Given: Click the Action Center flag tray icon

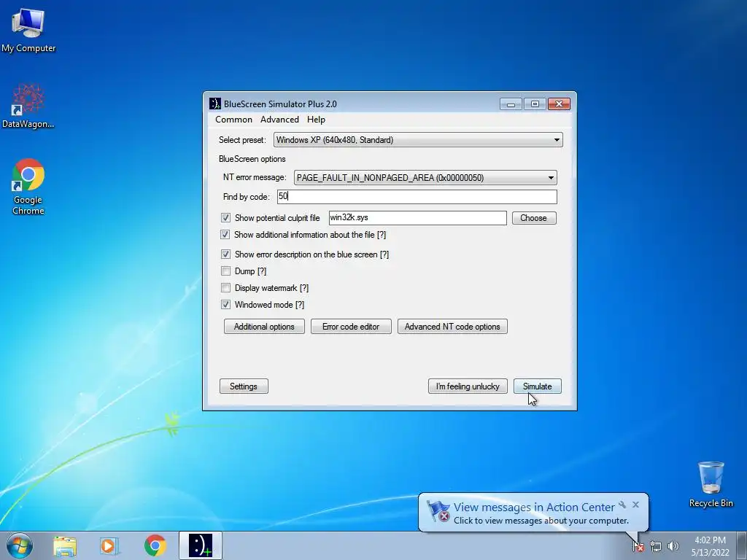Looking at the screenshot, I should 638,546.
